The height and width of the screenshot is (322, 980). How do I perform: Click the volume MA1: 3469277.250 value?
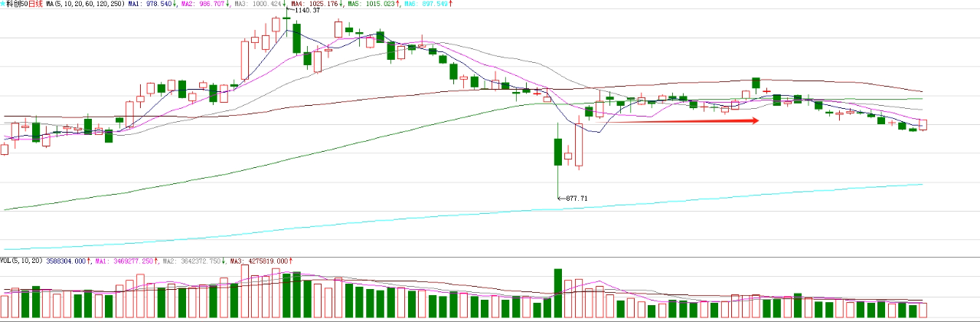coord(124,261)
